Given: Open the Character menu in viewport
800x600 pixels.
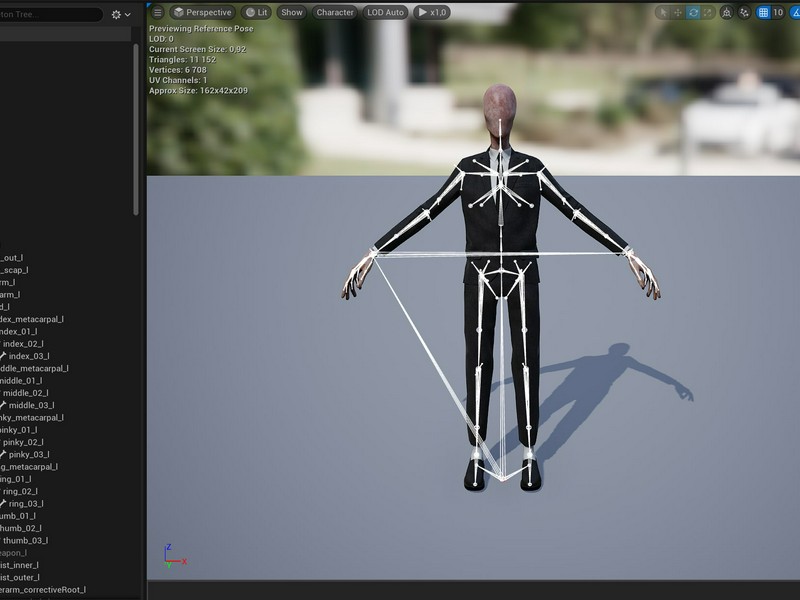Looking at the screenshot, I should [x=335, y=12].
